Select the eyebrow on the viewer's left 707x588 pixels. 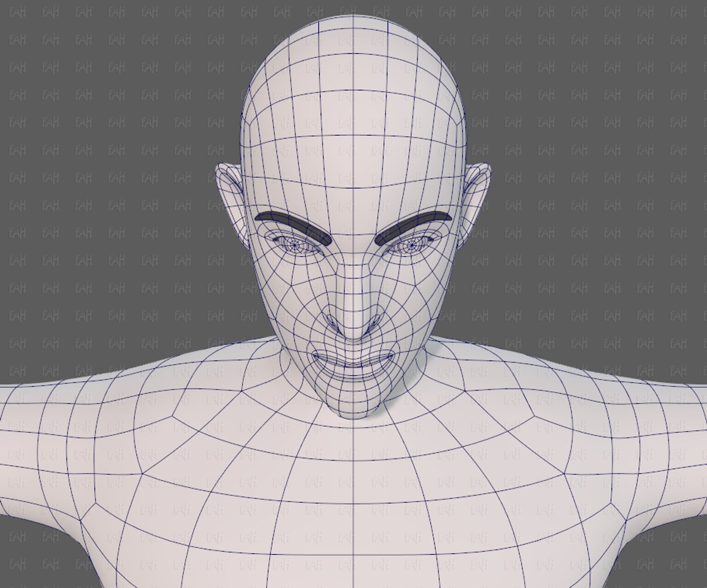pos(293,225)
